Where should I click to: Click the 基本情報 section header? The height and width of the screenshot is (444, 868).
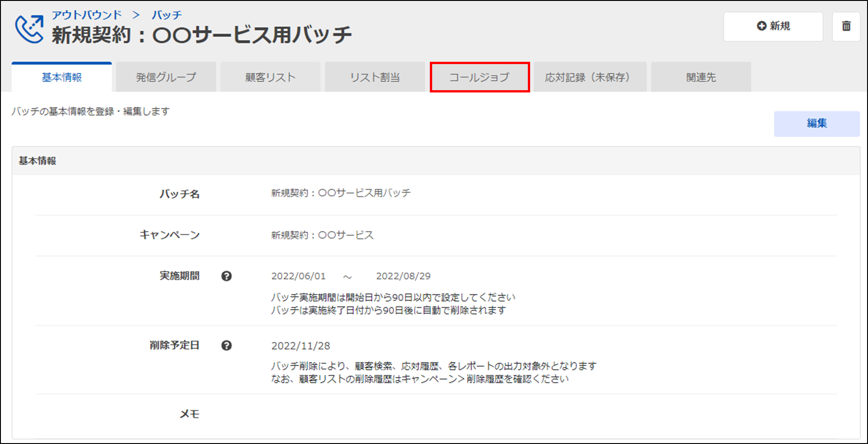pyautogui.click(x=38, y=161)
